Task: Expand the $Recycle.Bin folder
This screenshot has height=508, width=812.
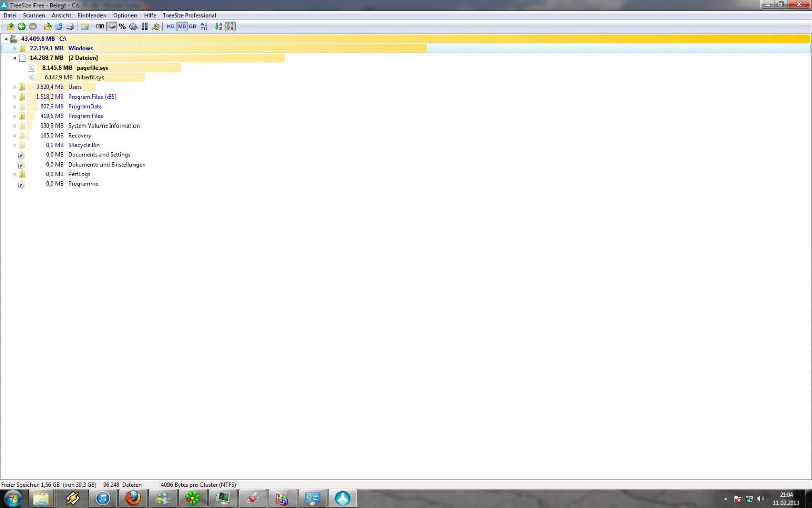Action: coord(15,145)
